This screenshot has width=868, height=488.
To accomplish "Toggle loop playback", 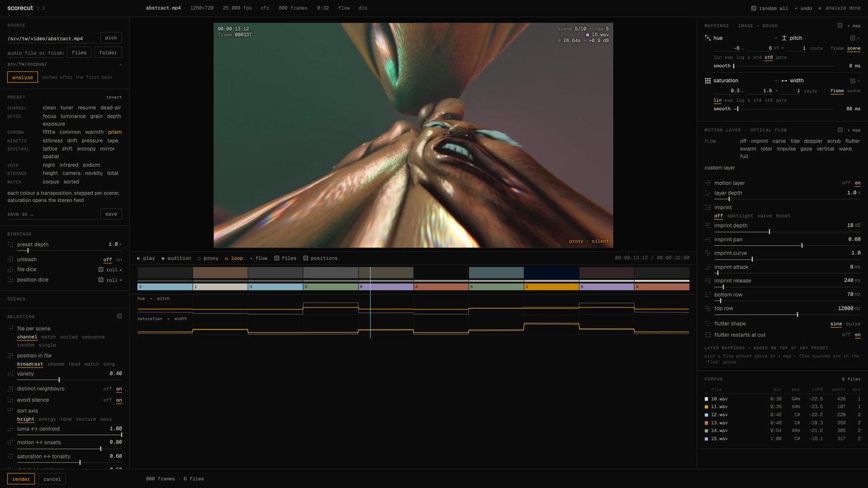I will click(234, 258).
